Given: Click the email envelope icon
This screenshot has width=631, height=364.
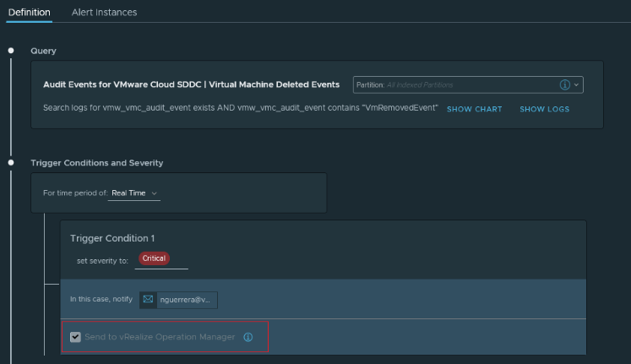Looking at the screenshot, I should click(x=148, y=300).
